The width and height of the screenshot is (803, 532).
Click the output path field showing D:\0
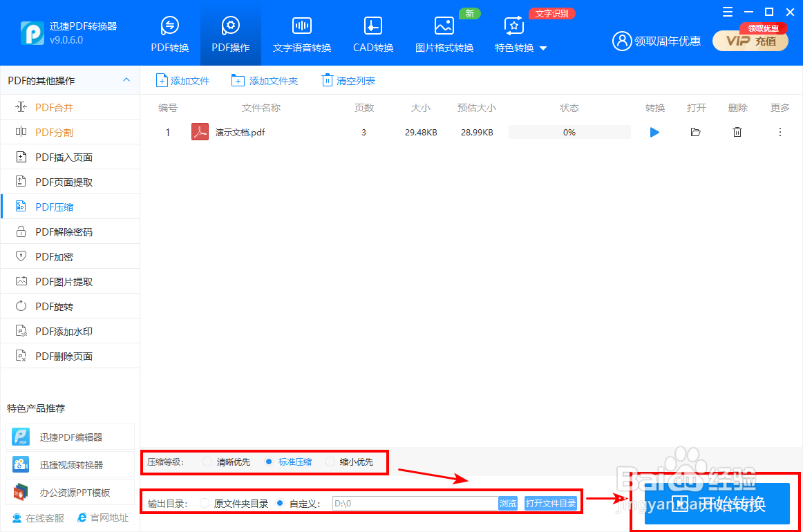tap(415, 503)
